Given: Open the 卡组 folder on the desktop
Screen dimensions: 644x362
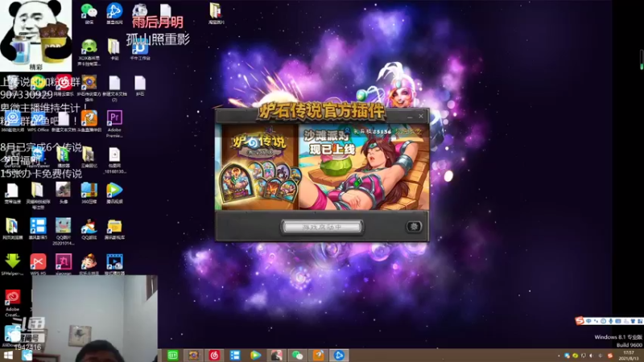Looking at the screenshot, I should pyautogui.click(x=114, y=49).
